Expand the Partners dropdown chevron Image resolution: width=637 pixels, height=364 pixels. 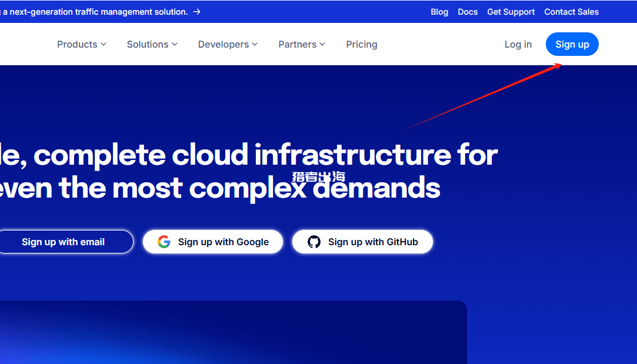coord(322,44)
